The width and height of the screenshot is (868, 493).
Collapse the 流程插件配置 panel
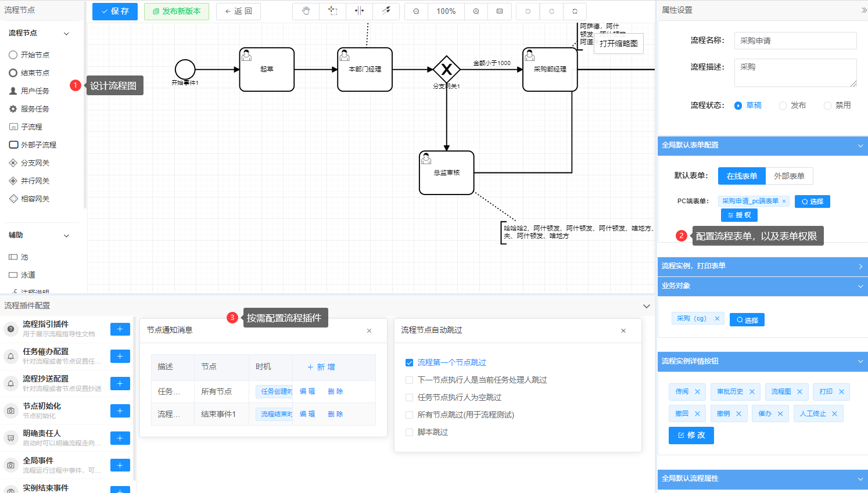[x=647, y=306]
